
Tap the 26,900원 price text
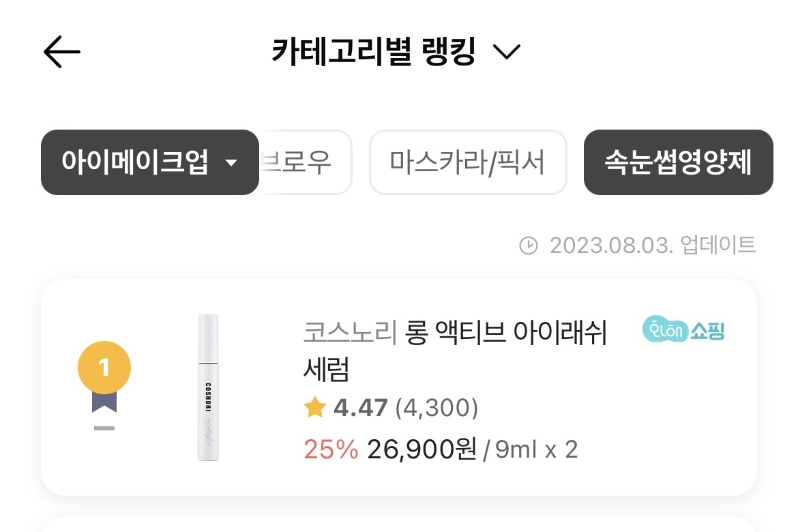tap(422, 449)
